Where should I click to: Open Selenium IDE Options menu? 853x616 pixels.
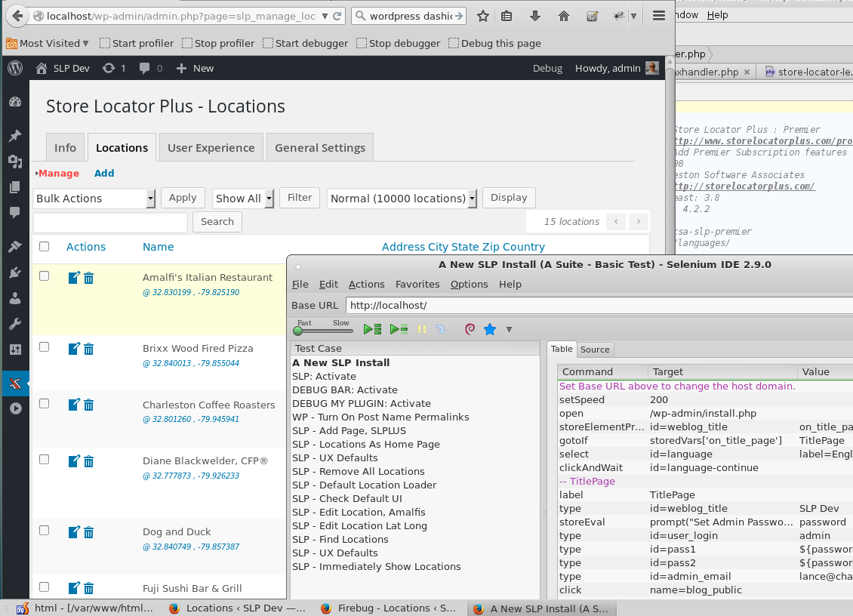coord(469,284)
